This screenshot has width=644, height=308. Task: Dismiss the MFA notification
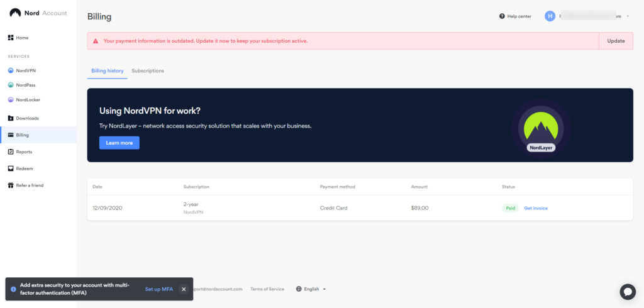click(x=184, y=289)
